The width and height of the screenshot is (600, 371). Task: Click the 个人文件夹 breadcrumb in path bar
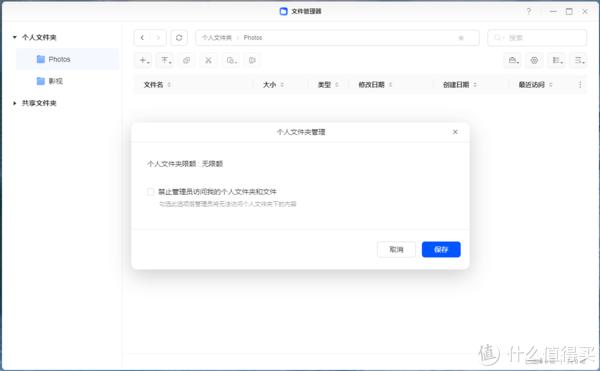click(x=217, y=37)
